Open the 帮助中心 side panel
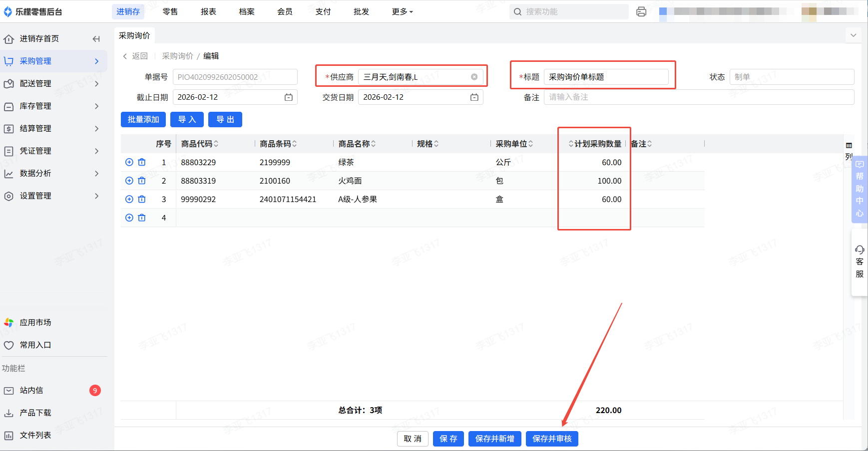868x451 pixels. [x=860, y=190]
